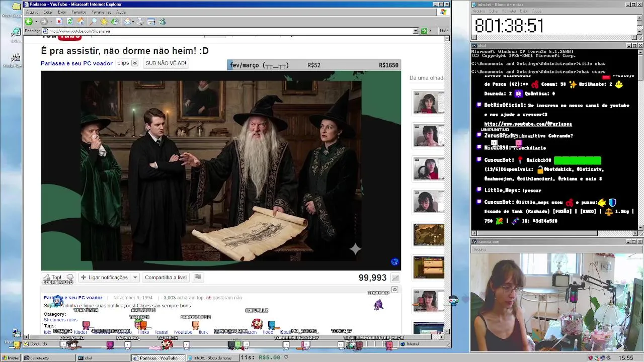Screen dimensions: 644x362
Task: Open the fifth related video thumbnail showing a game map
Action: click(429, 235)
